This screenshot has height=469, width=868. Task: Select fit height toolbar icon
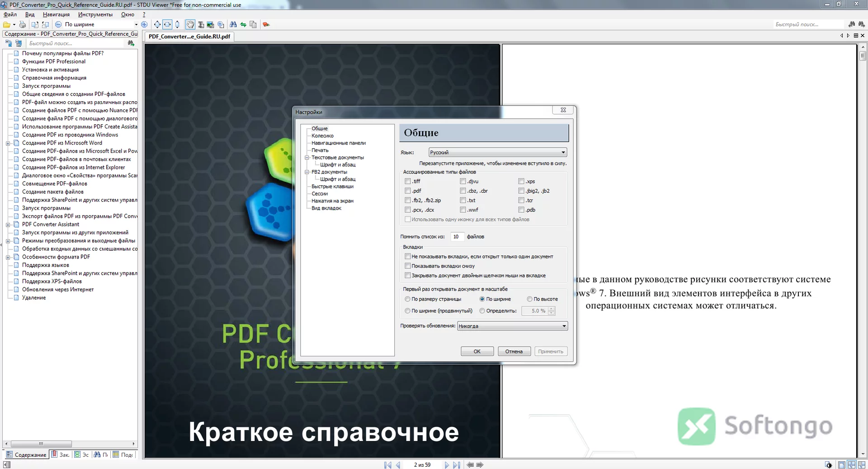coord(177,24)
